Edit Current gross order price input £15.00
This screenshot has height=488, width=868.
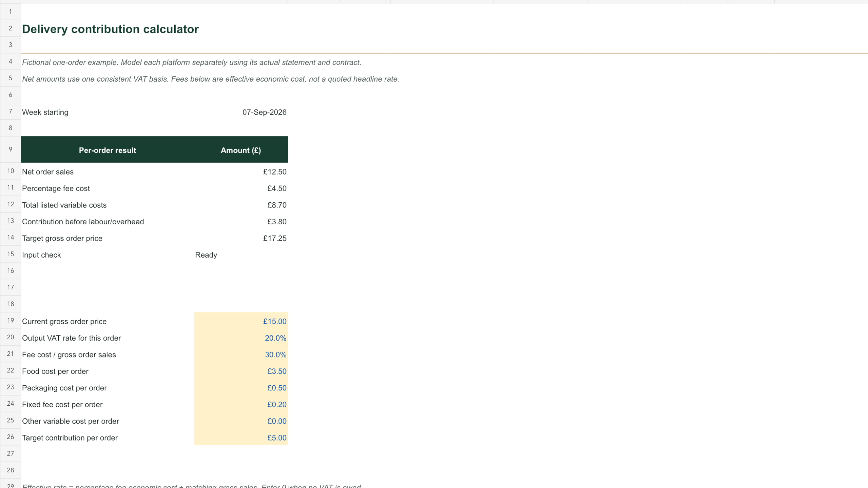tap(241, 321)
